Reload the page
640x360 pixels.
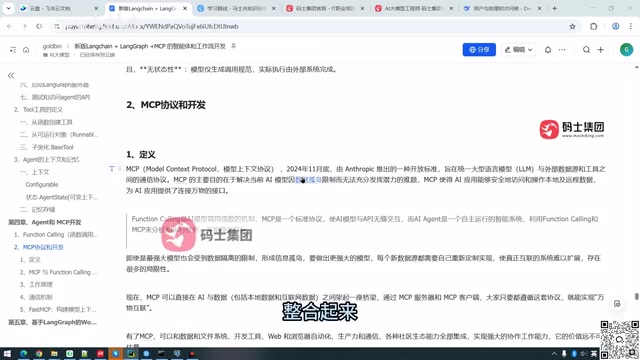click(39, 27)
